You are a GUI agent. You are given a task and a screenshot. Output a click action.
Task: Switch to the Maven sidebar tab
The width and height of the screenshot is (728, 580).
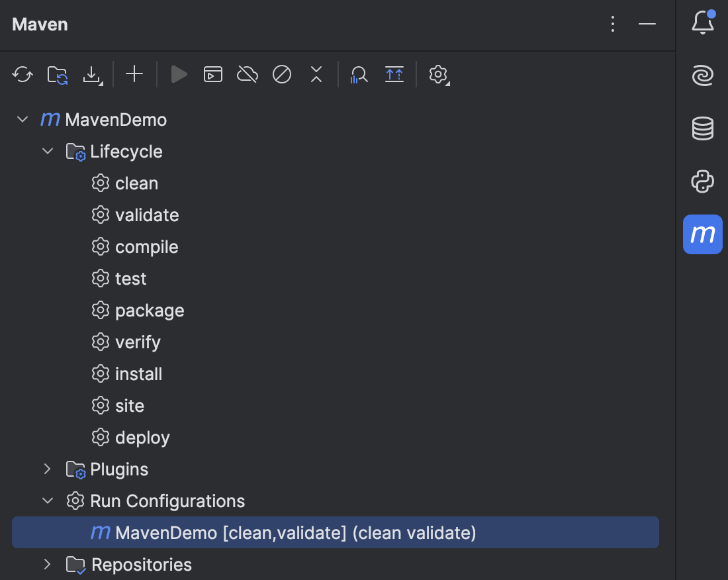click(703, 234)
